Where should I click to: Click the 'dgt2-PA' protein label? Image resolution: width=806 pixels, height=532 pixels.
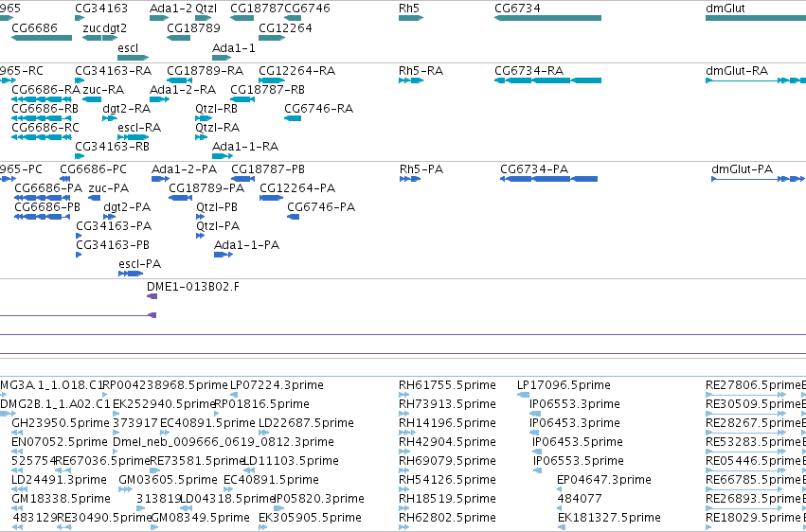(127, 207)
